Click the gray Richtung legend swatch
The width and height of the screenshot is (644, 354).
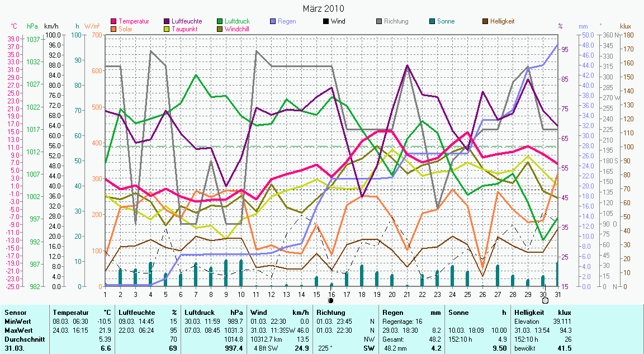[379, 21]
